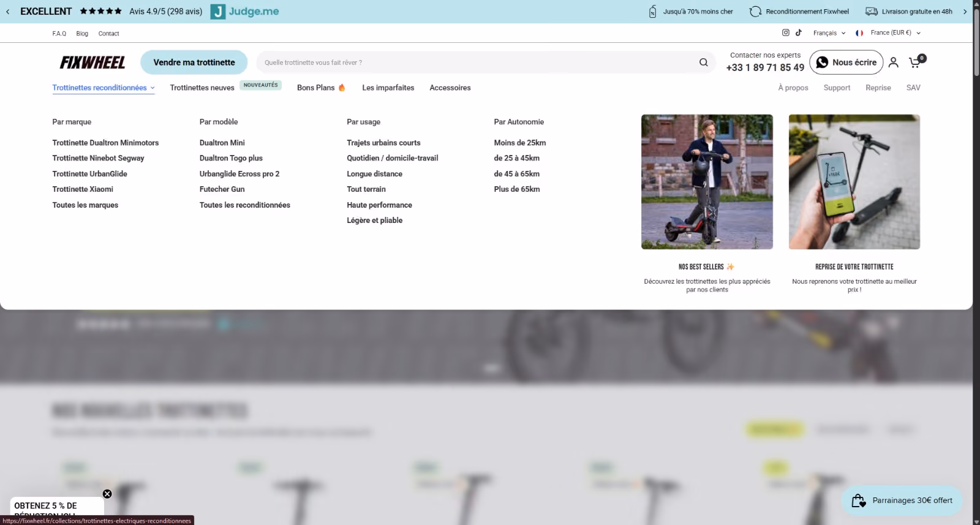Select Trottinette Xiaomi
Image resolution: width=980 pixels, height=525 pixels.
pos(83,189)
